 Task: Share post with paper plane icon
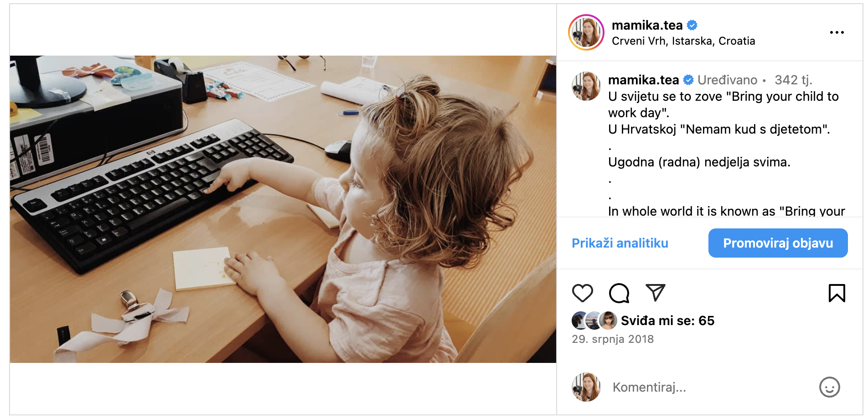pos(656,293)
